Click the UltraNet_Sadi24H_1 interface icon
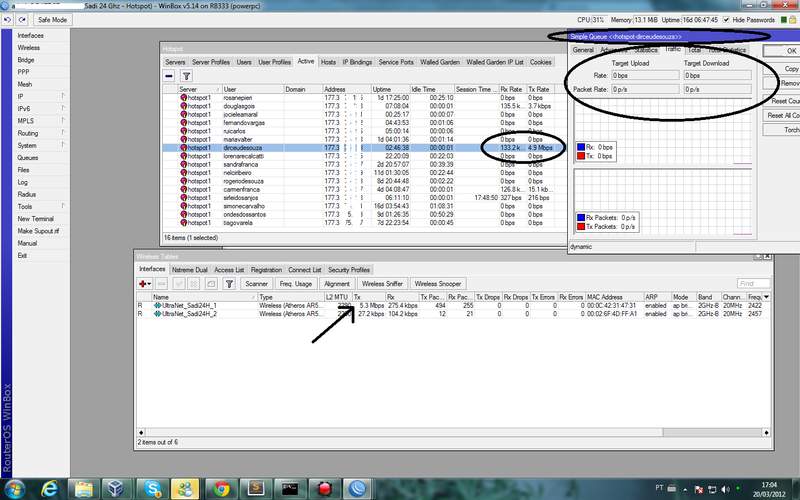The height and width of the screenshot is (500, 800). (157, 306)
